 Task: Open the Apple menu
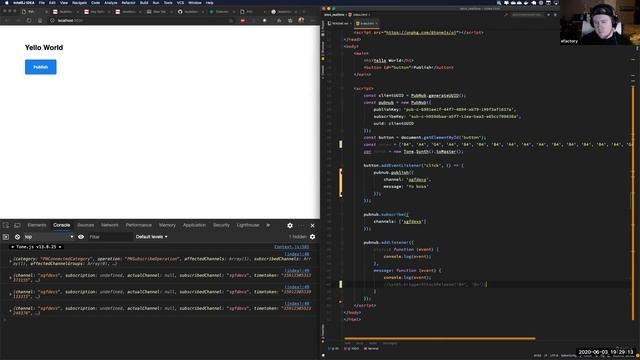(7, 3)
